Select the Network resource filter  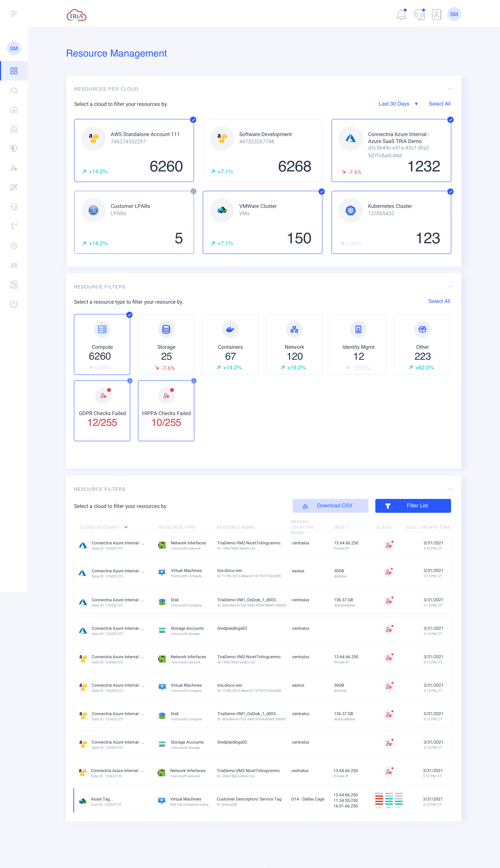(294, 344)
